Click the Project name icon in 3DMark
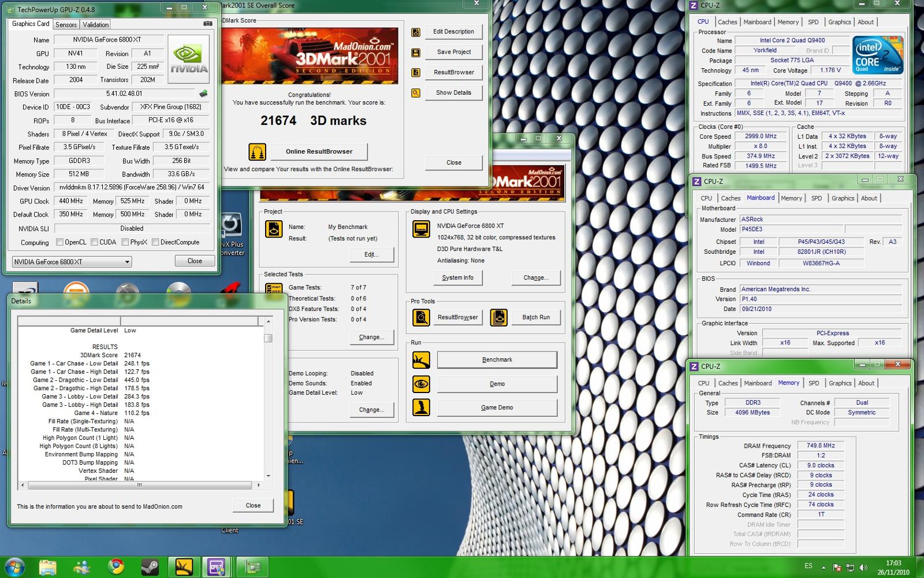This screenshot has height=578, width=924. (274, 229)
